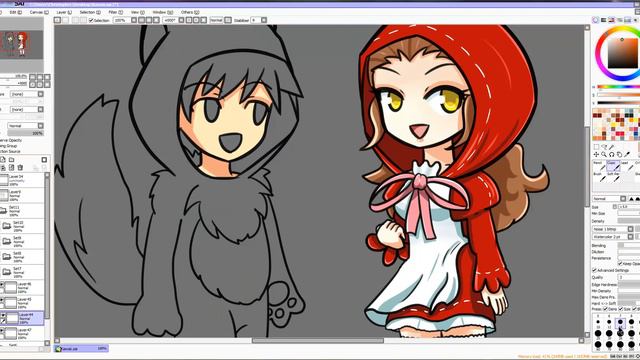Click the rotation angle field in toolbar

[170, 20]
